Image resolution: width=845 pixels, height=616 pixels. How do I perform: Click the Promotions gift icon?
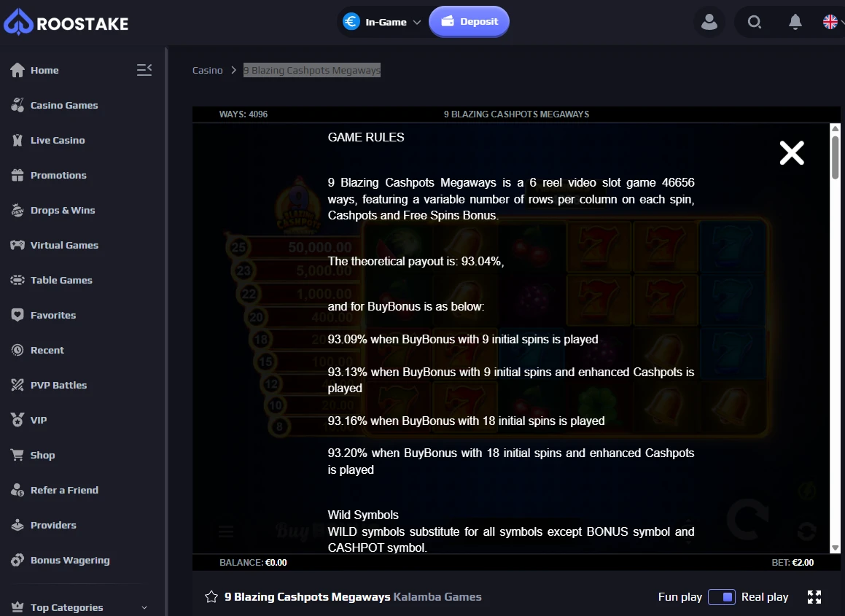click(x=17, y=175)
